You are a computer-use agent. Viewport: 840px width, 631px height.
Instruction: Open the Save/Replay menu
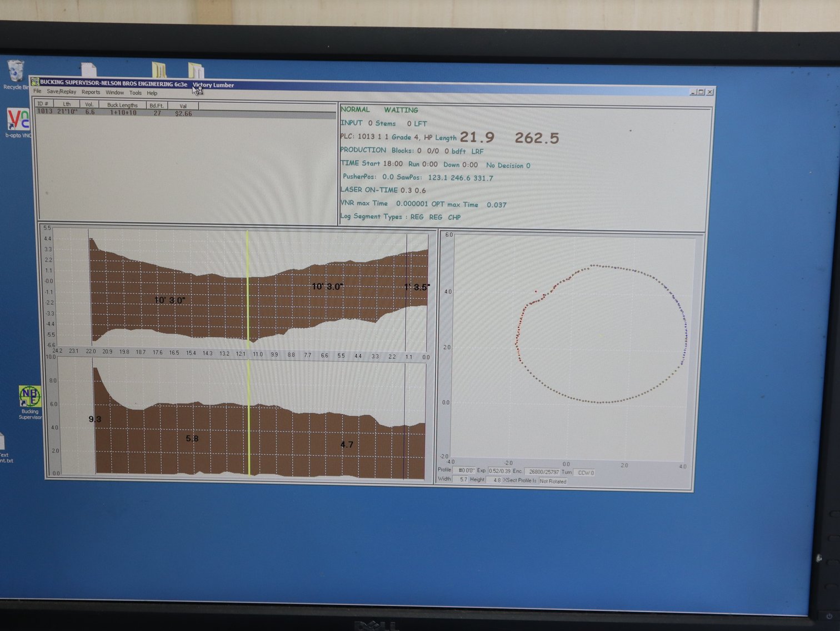[61, 92]
